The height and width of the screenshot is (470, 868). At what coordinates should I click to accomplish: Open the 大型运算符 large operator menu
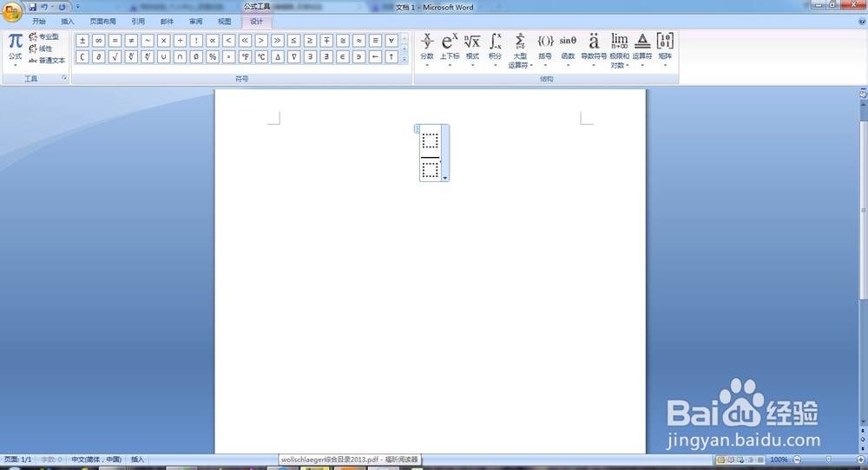point(520,50)
